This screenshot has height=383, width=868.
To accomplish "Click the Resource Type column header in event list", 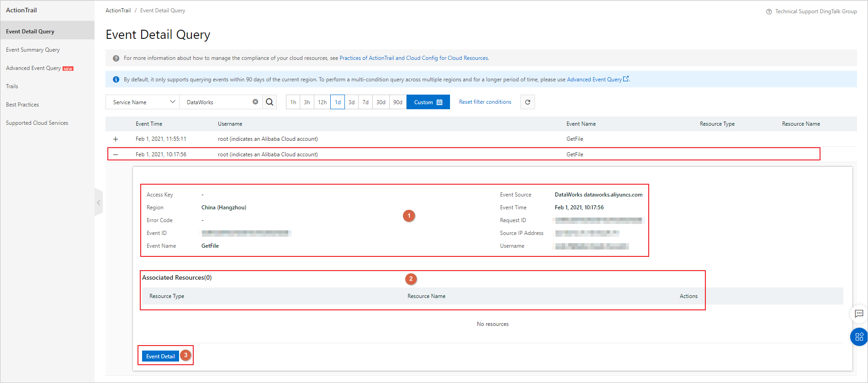I will pos(717,124).
